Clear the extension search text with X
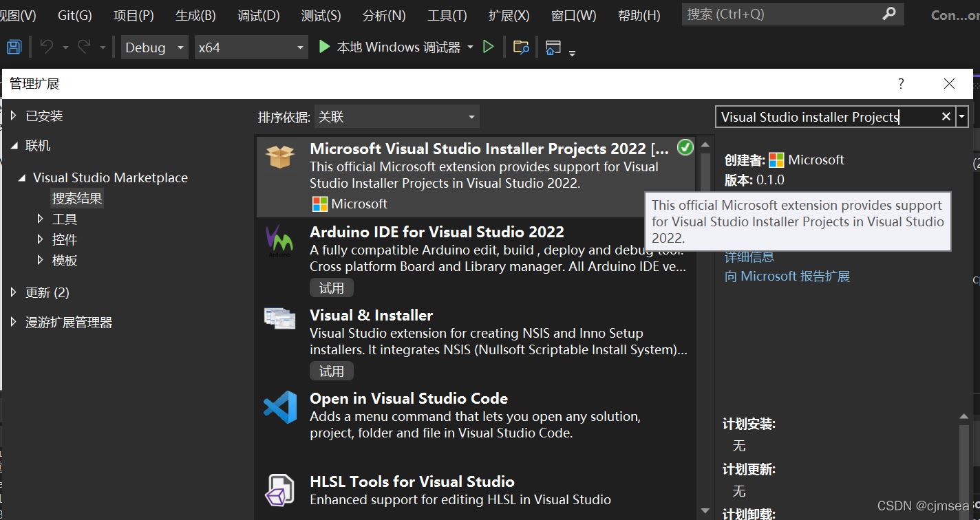 coord(946,117)
